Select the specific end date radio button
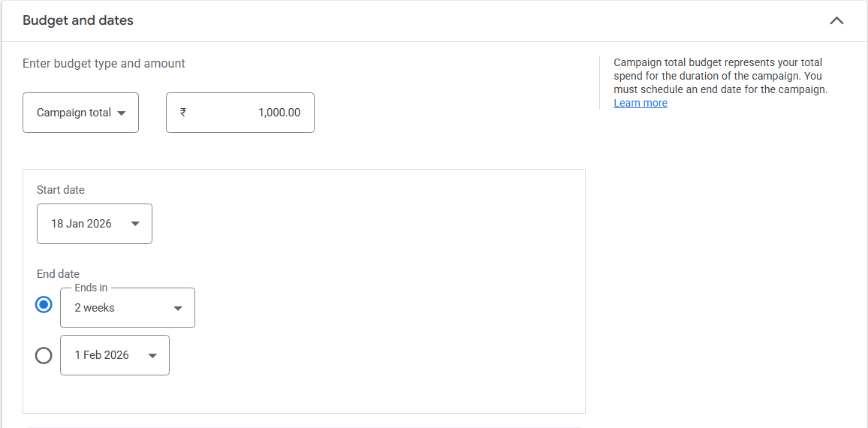The width and height of the screenshot is (868, 428). 44,355
